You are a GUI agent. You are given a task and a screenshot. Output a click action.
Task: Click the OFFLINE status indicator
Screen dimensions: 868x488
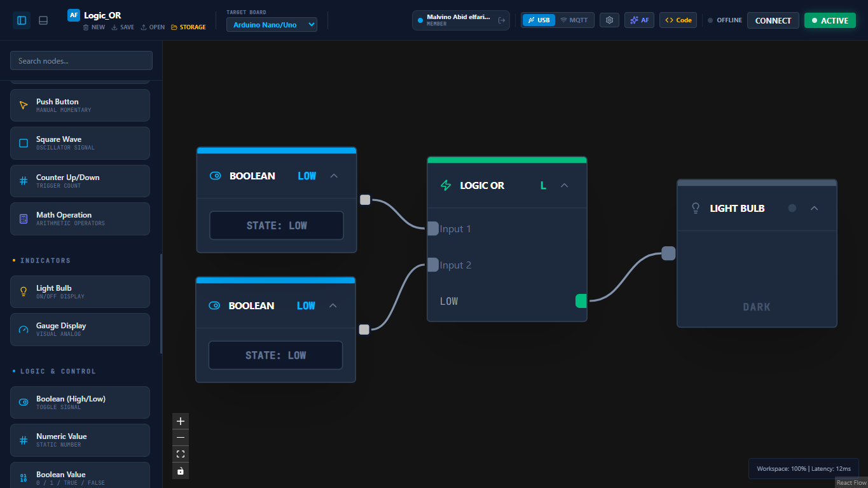tap(725, 20)
